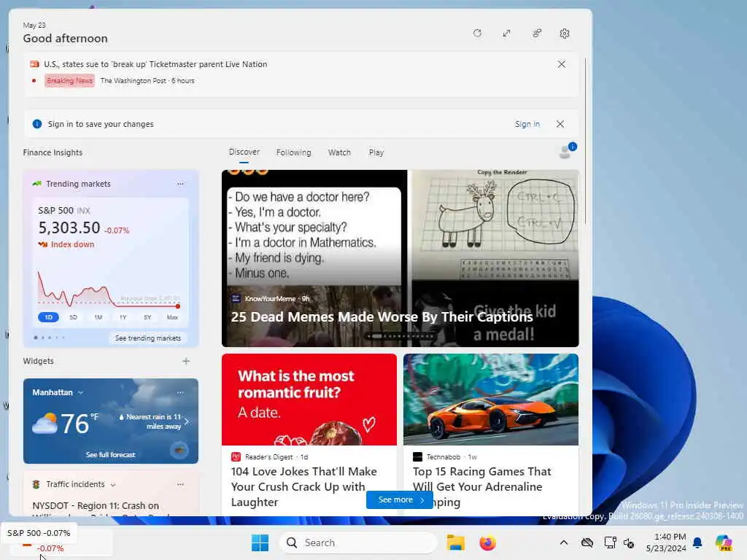This screenshot has height=560, width=747.
Task: Refresh the widgets feed
Action: coord(477,34)
